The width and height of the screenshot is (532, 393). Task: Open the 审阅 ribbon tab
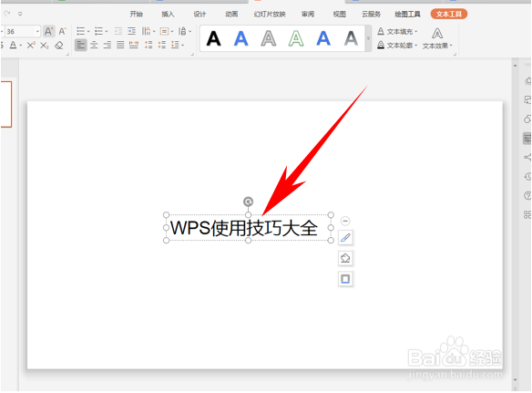click(308, 14)
